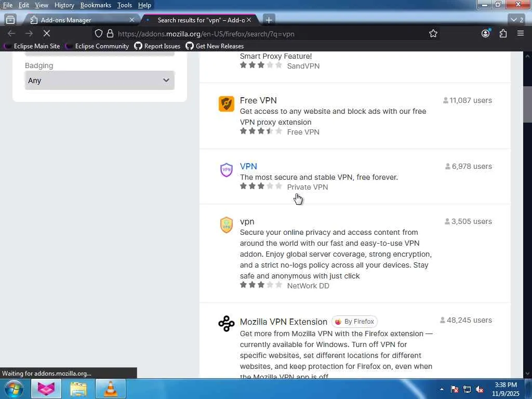The image size is (532, 399).
Task: Open the Get New Releases bookmark
Action: point(215,46)
